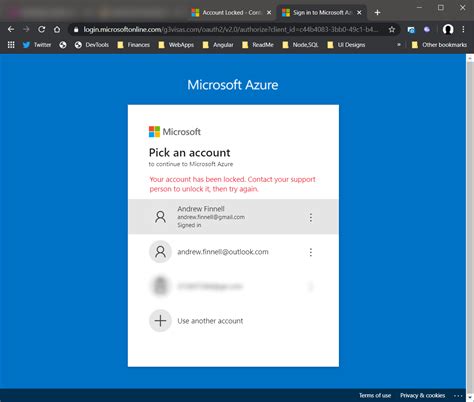Open footer more options ellipsis
474x402 pixels.
458,396
